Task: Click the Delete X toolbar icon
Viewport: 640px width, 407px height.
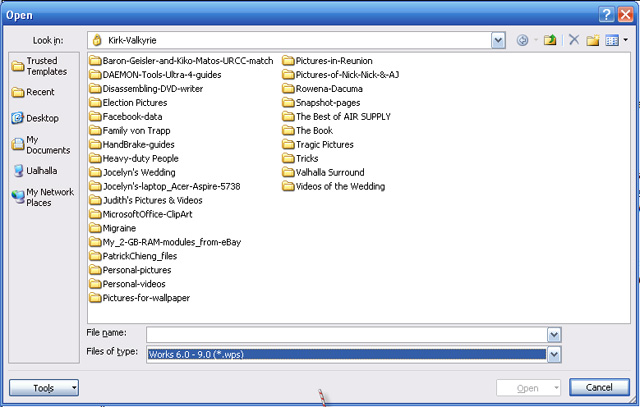Action: [x=573, y=40]
